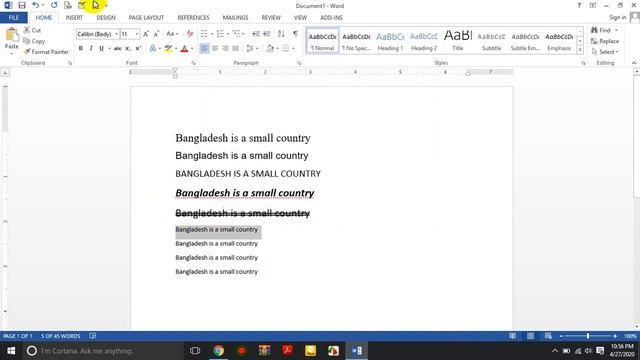Switch to the REFERENCES tab
Viewport: 640px width, 360px height.
(x=193, y=18)
